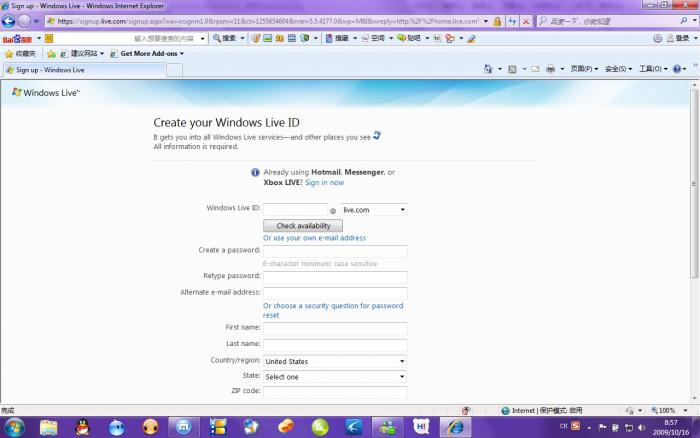Click the Refresh page icon
The height and width of the screenshot is (438, 700).
512,21
